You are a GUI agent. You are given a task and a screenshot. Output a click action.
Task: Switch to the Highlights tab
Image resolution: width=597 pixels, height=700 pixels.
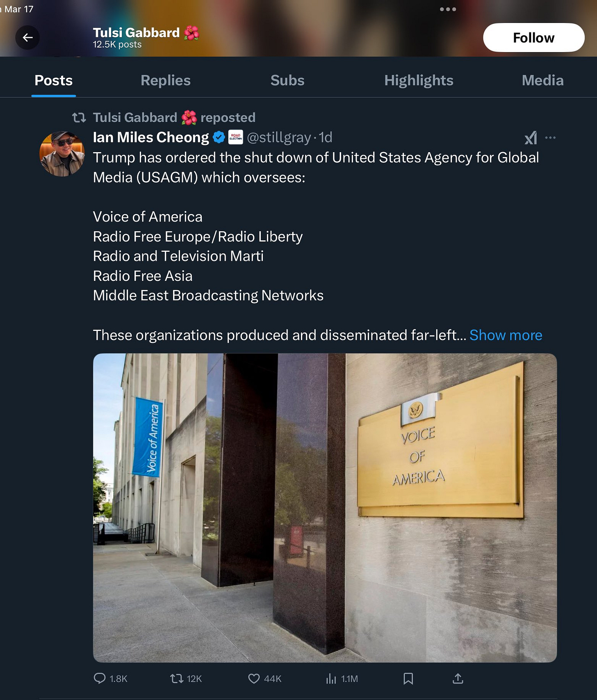point(419,80)
